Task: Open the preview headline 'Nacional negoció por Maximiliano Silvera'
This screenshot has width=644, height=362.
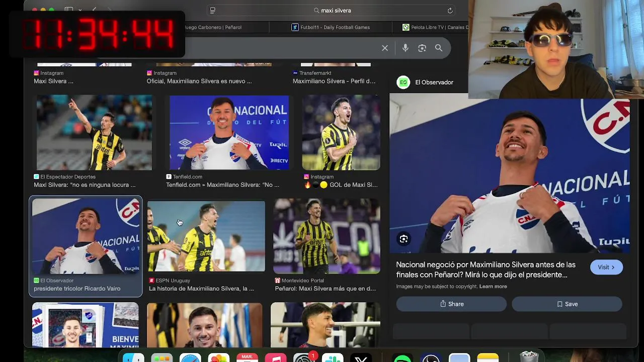Action: 486,269
